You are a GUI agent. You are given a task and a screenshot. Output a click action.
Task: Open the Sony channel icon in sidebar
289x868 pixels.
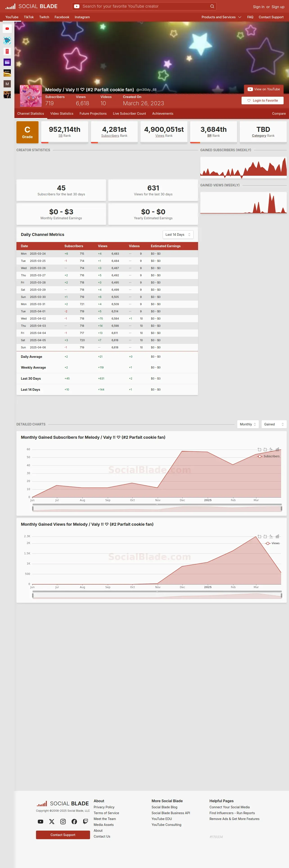click(x=7, y=73)
